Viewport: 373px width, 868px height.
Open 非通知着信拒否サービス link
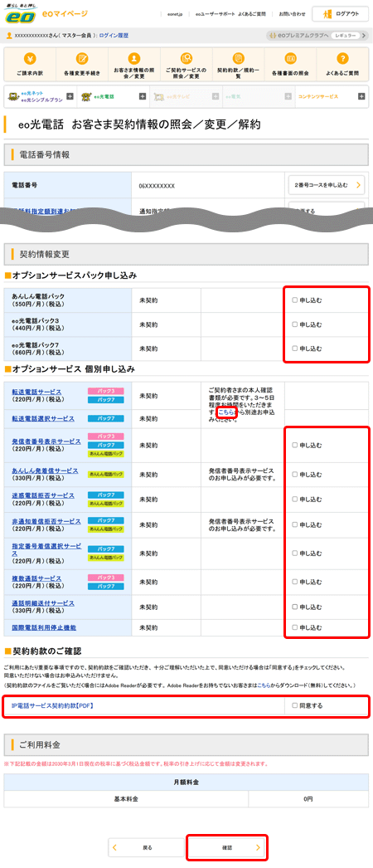coord(46,521)
